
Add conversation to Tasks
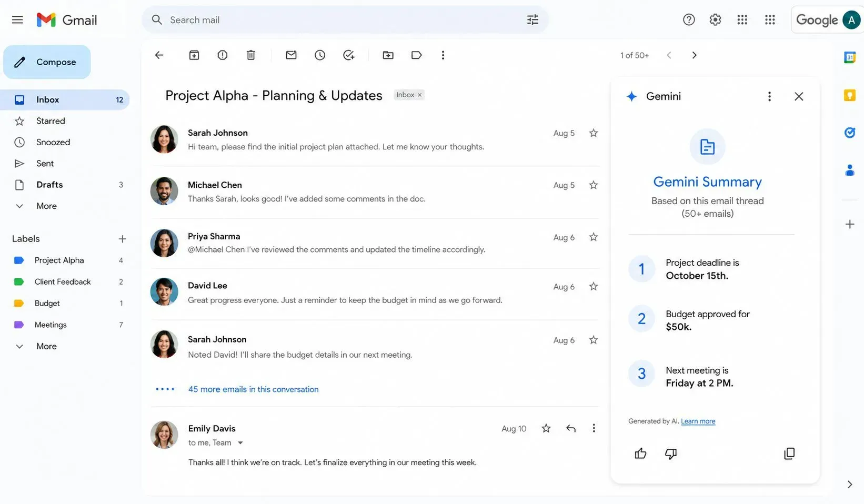[348, 55]
